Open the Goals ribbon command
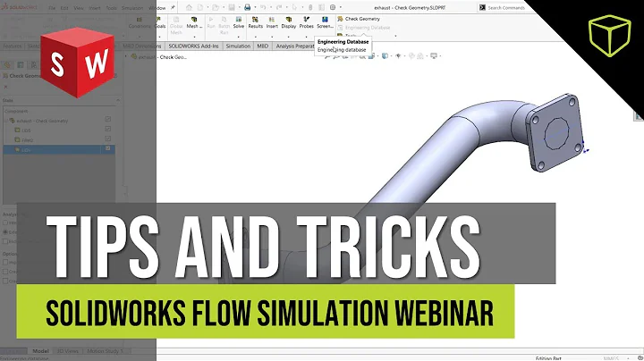Image resolution: width=644 pixels, height=361 pixels. [160, 22]
